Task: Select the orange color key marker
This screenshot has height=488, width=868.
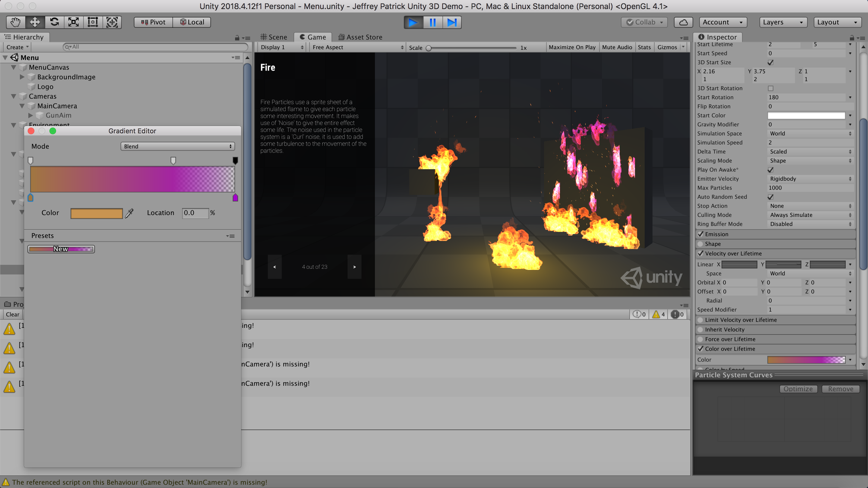Action: tap(30, 198)
